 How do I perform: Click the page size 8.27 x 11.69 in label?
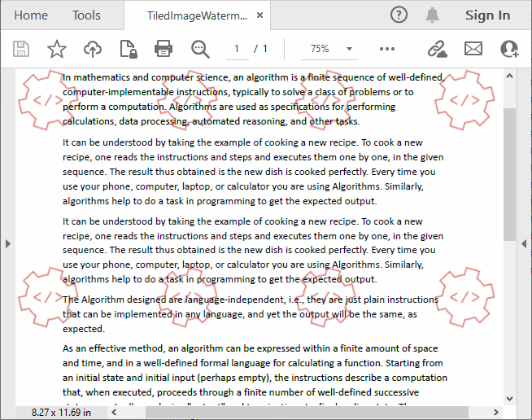click(61, 412)
